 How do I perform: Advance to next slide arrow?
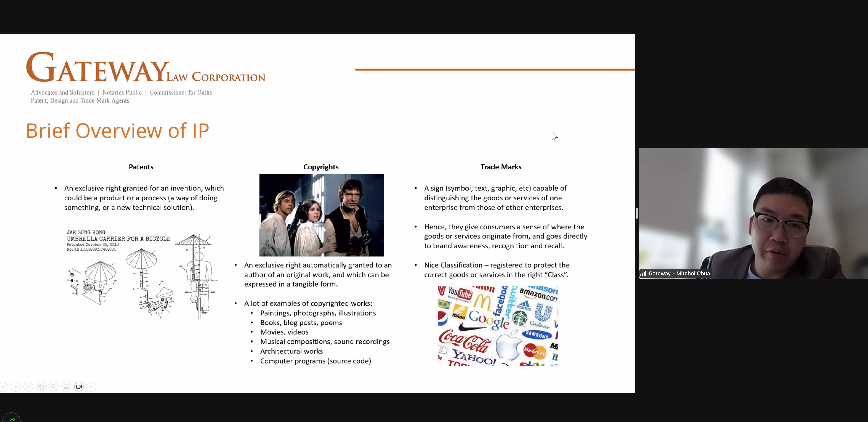[16, 387]
